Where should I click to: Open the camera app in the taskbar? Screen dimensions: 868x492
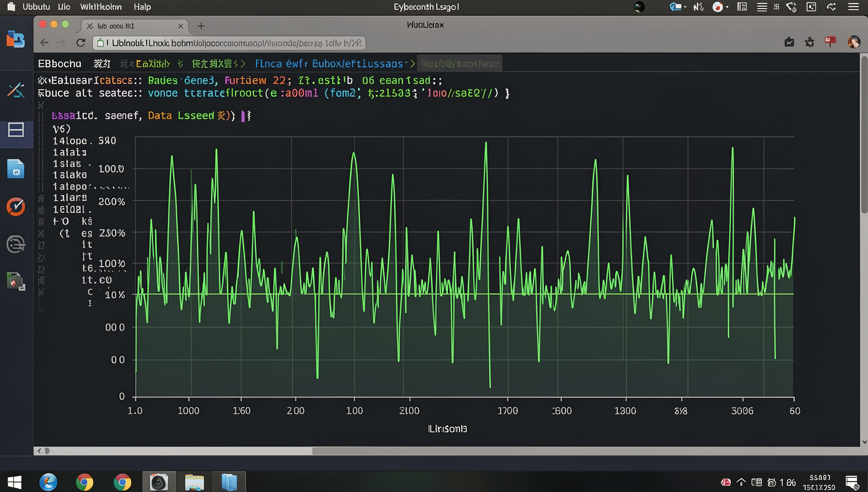pyautogui.click(x=159, y=482)
